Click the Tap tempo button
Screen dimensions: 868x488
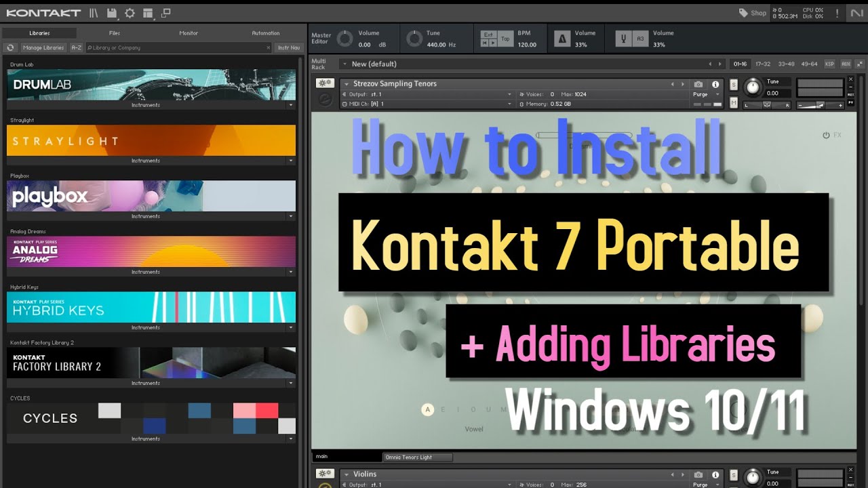click(505, 39)
